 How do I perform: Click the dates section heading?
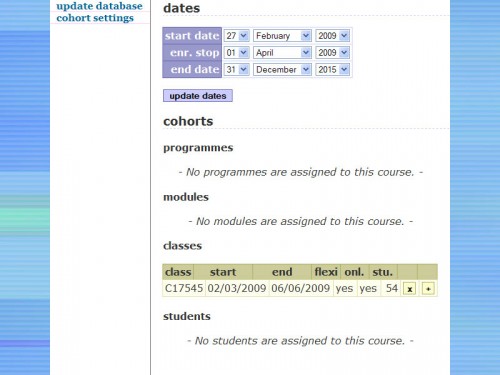(182, 8)
